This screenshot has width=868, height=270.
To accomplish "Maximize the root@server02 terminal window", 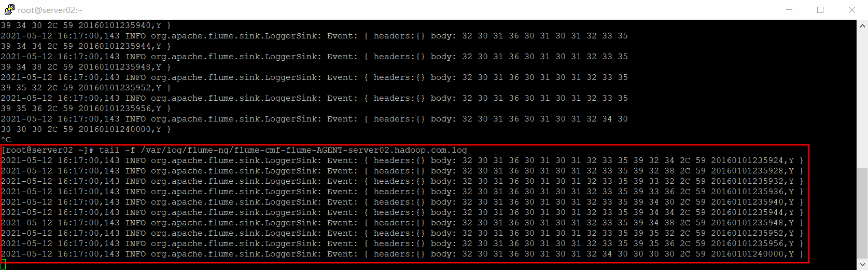I will point(820,9).
